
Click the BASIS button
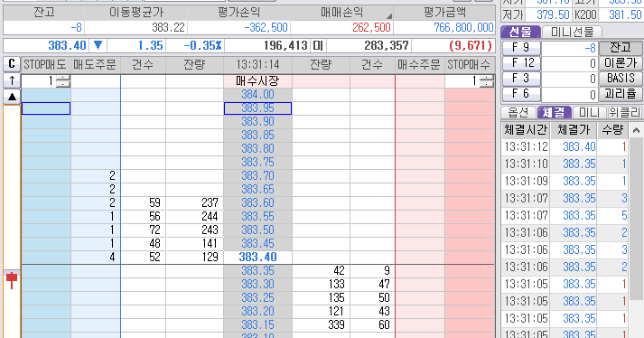(x=621, y=78)
